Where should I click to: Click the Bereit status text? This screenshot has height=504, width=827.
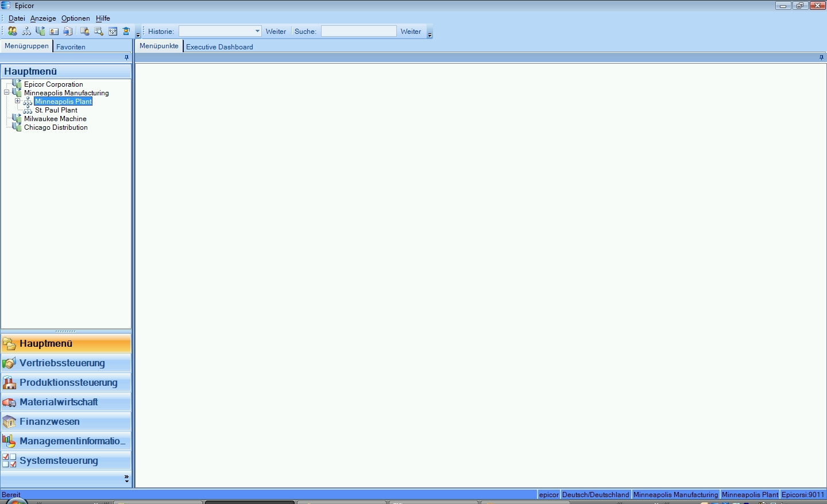click(11, 494)
